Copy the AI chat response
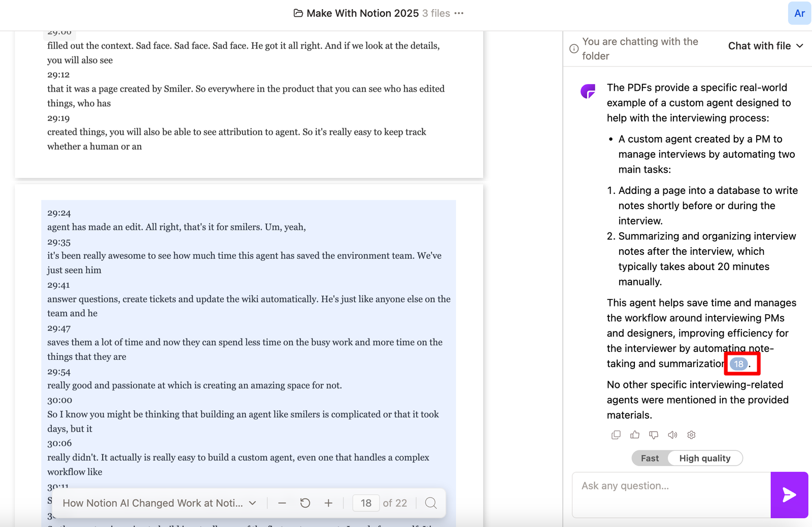Image resolution: width=812 pixels, height=527 pixels. (616, 435)
